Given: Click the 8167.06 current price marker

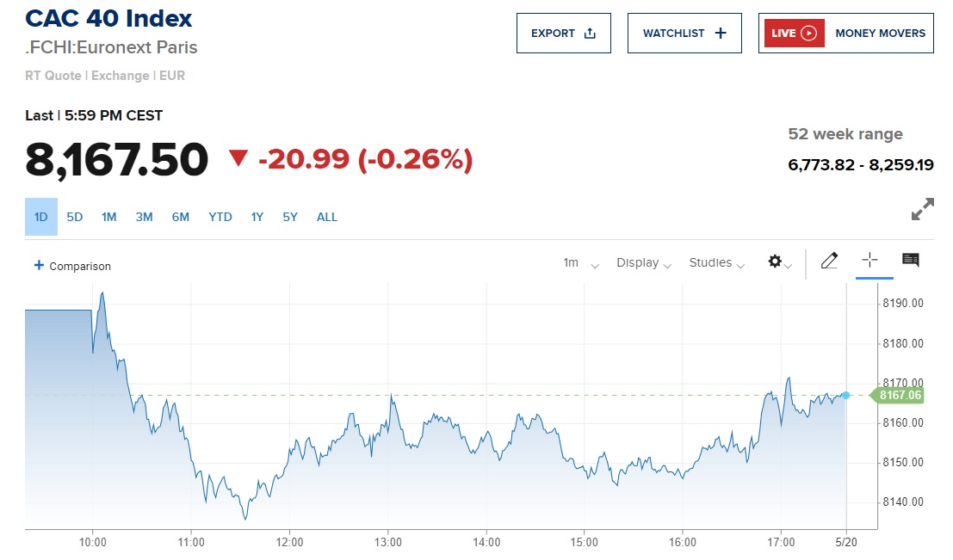Looking at the screenshot, I should click(x=898, y=396).
